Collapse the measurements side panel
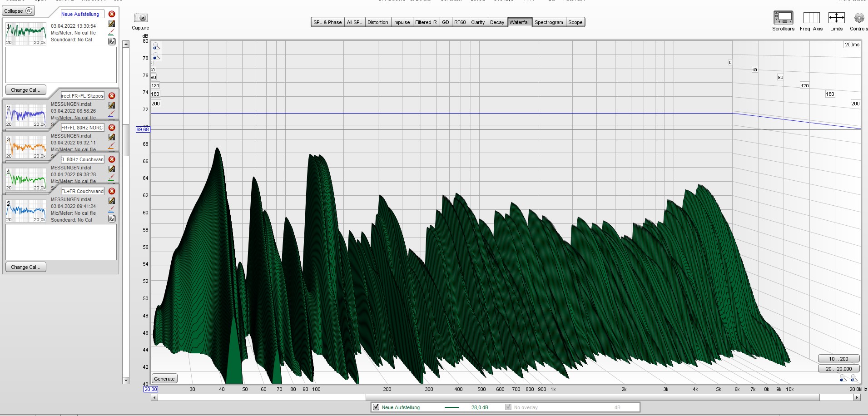Viewport: 868px width, 416px height. pos(19,11)
